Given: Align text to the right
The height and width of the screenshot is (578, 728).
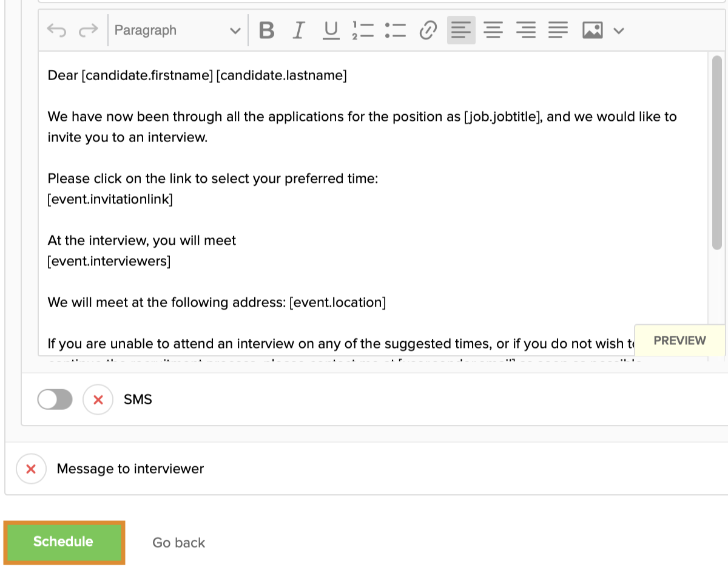Looking at the screenshot, I should (526, 30).
